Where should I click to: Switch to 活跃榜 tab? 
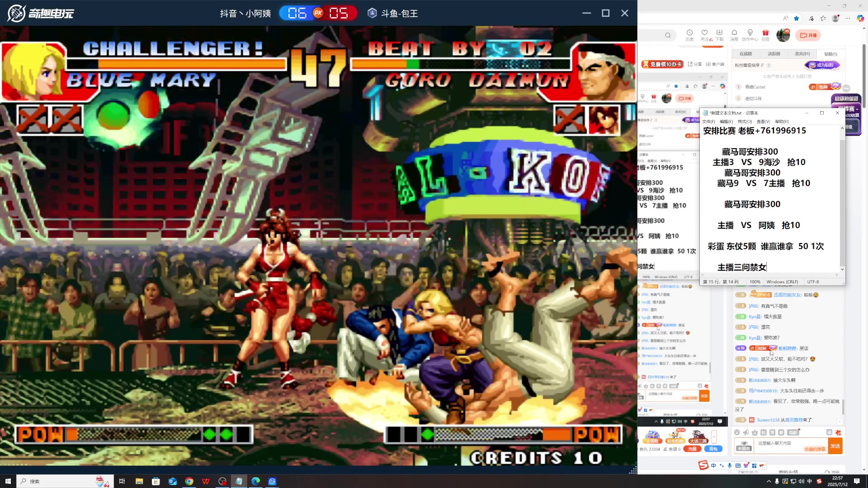(774, 54)
